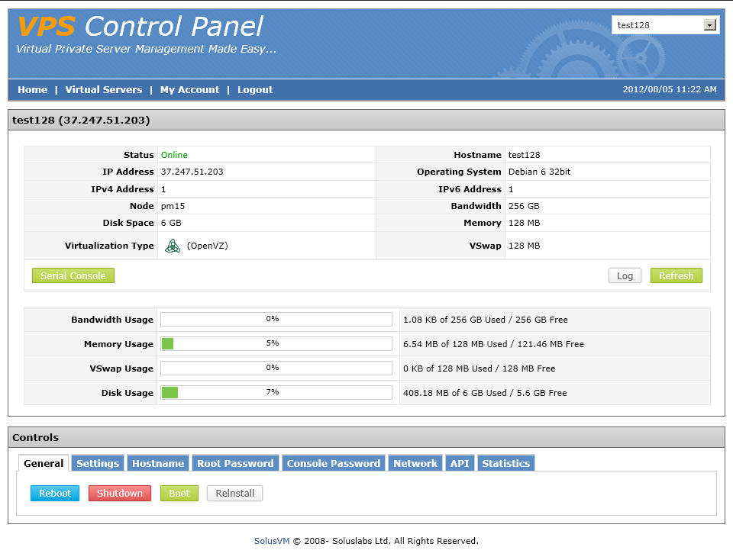Click the VSwap Usage progress bar
733x560 pixels.
point(276,368)
